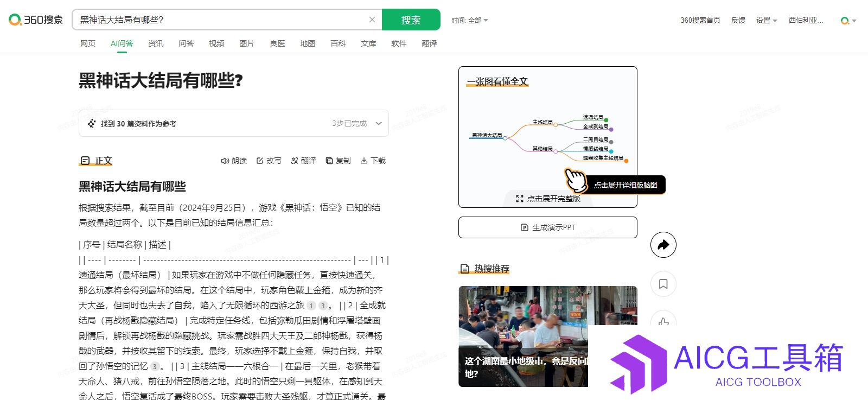This screenshot has width=868, height=400.
Task: Click the 反馈 link
Action: point(738,20)
